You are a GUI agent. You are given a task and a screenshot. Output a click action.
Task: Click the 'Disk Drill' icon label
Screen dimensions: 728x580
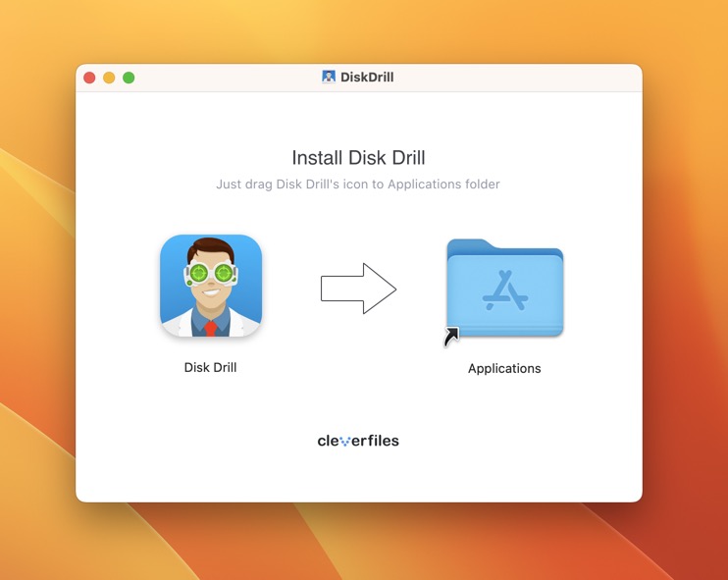coord(210,367)
